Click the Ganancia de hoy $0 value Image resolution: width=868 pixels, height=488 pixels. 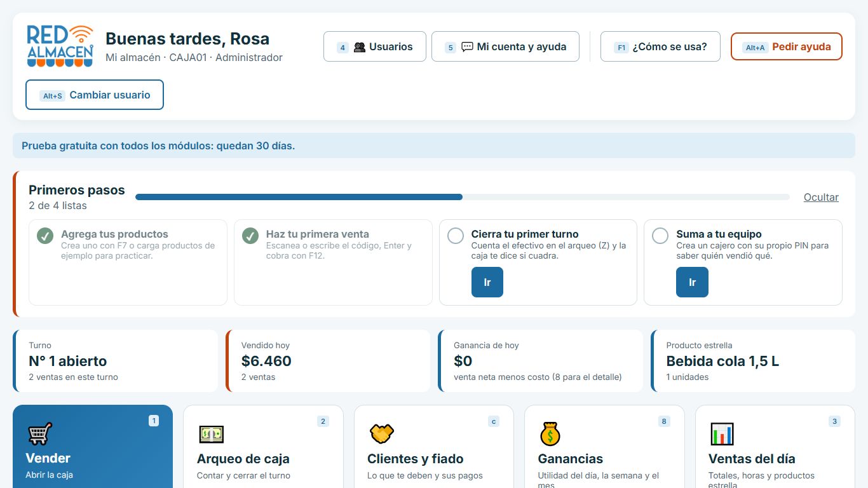(463, 361)
